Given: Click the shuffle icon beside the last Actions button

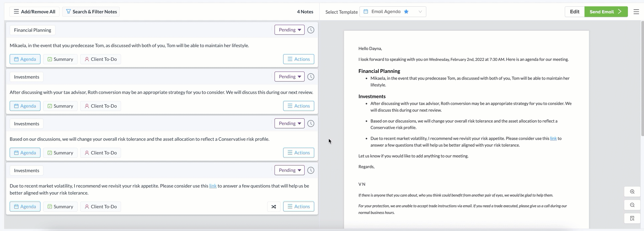Looking at the screenshot, I should (274, 207).
